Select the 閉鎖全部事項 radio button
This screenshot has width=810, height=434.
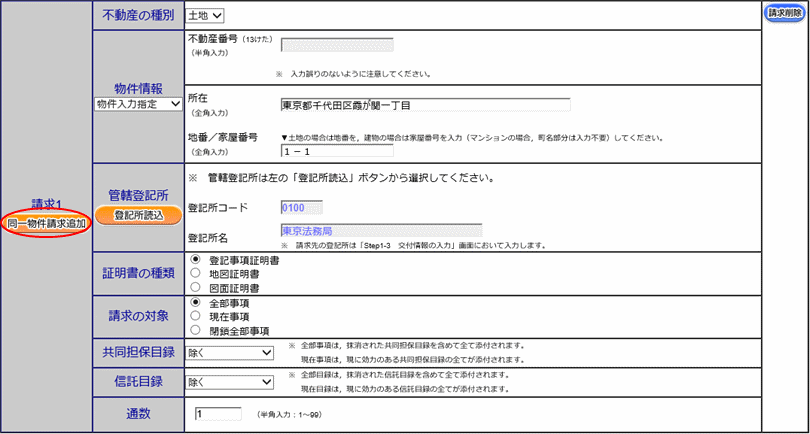[195, 330]
